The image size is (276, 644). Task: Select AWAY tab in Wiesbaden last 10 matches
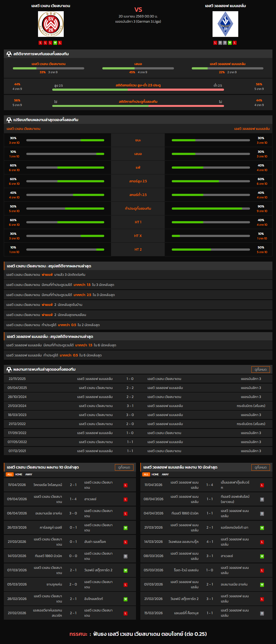[x=29, y=475]
